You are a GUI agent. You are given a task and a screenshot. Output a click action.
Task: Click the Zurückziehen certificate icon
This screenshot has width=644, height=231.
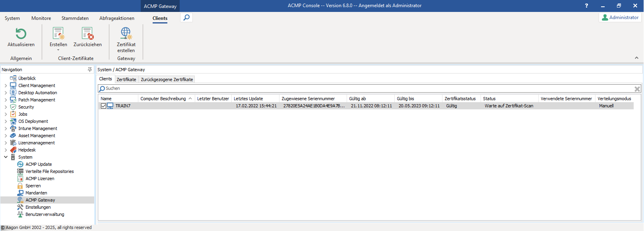(87, 34)
